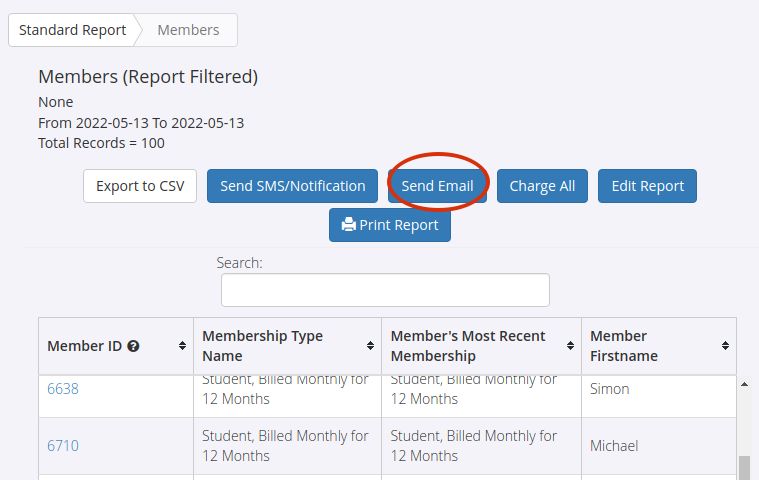Viewport: 759px width, 480px height.
Task: Open the Standard Report breadcrumb
Action: (x=73, y=30)
